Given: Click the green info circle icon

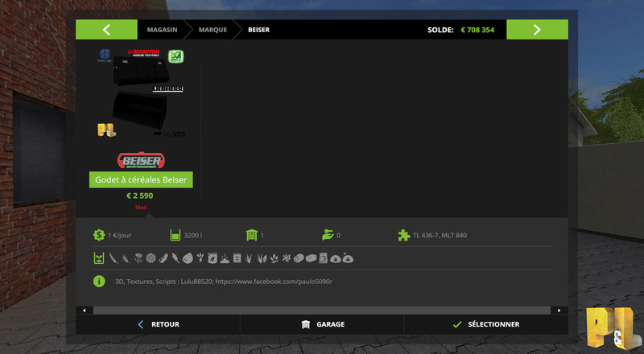Looking at the screenshot, I should point(99,282).
